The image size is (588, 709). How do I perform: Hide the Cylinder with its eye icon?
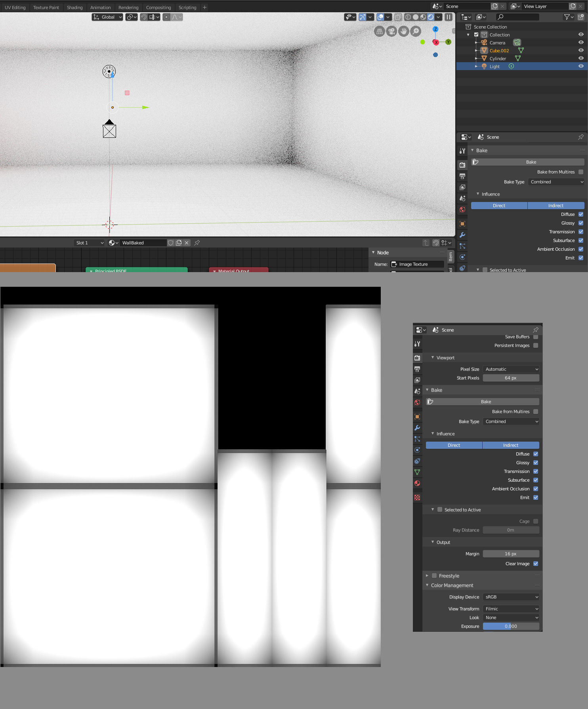[581, 58]
